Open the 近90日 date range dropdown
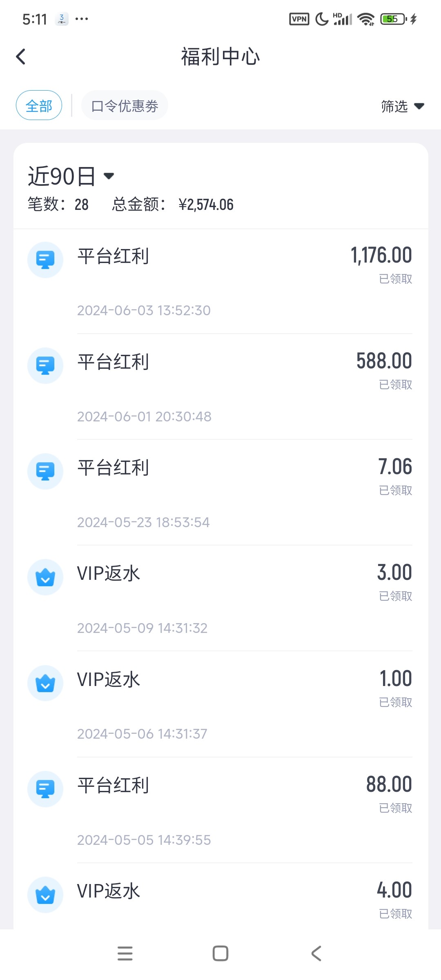Viewport: 441px width, 980px height. click(x=71, y=176)
